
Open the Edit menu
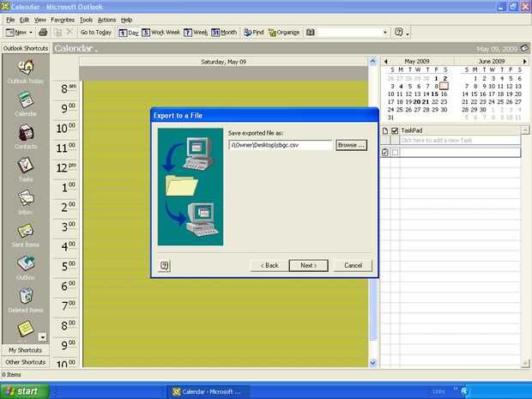[24, 20]
